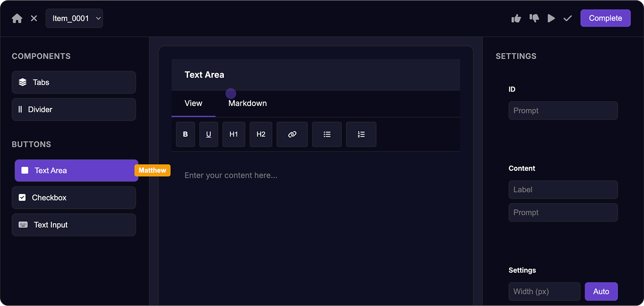Viewport: 644px width, 306px height.
Task: Select the Divider component
Action: [x=74, y=110]
